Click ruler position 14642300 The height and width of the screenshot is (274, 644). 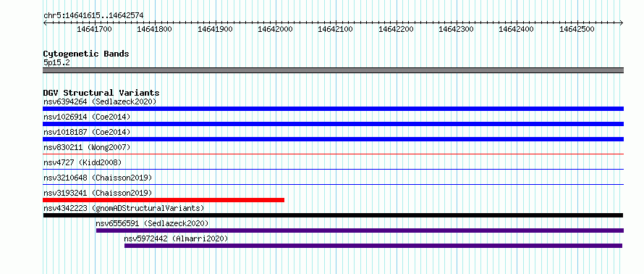456,29
